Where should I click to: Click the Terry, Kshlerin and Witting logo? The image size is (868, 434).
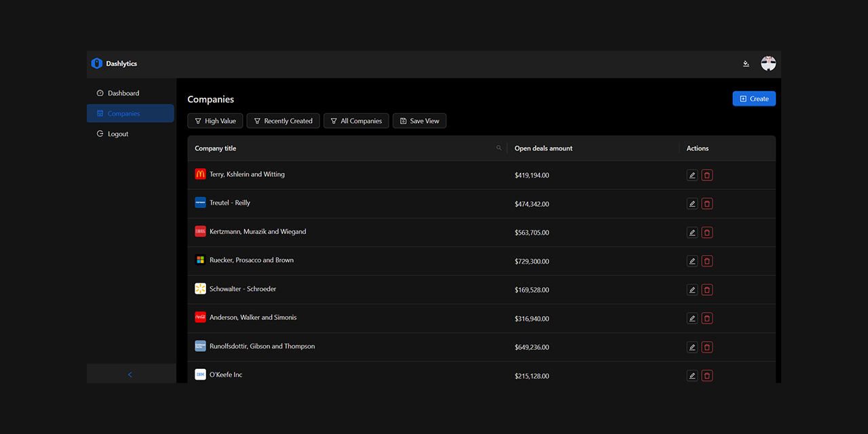click(x=200, y=174)
